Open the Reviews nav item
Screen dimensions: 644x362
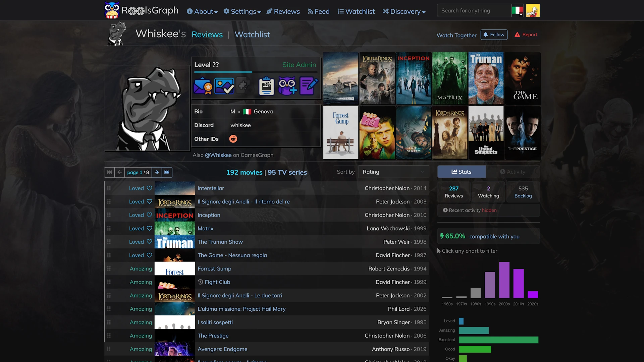coord(283,11)
